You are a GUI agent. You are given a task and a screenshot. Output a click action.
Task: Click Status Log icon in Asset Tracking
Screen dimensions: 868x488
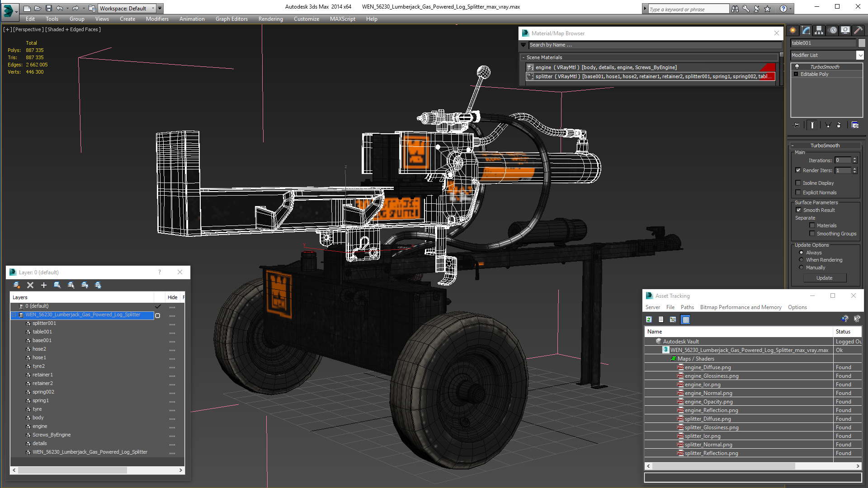coord(661,319)
